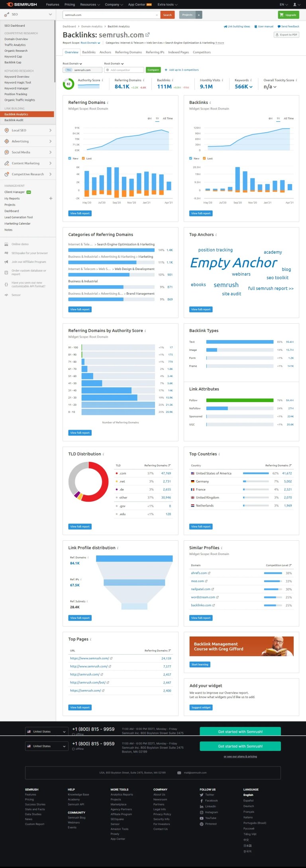Click the Local SEO target icon
This screenshot has height=868, width=306.
pyautogui.click(x=7, y=130)
